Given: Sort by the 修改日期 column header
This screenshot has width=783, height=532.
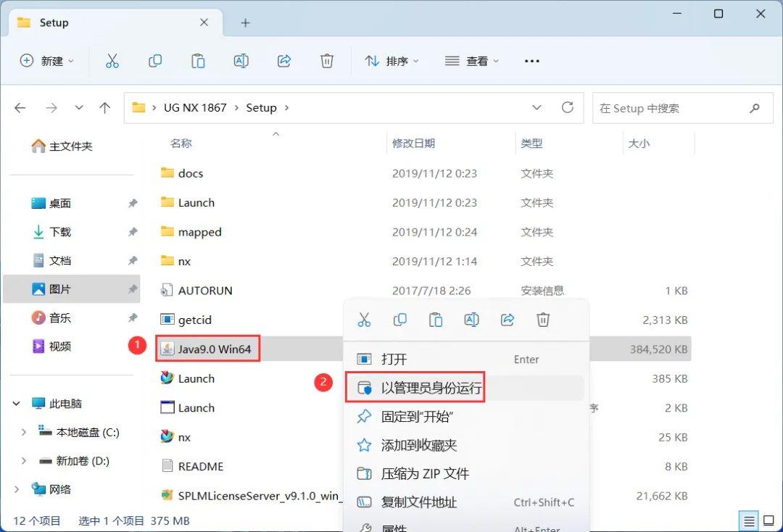Looking at the screenshot, I should 413,144.
